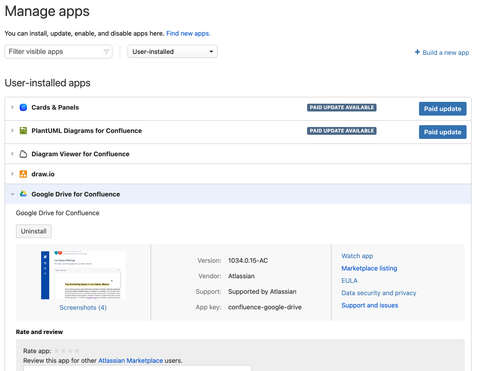The height and width of the screenshot is (371, 483).
Task: Expand the PlantUML Diagrams for Confluence row
Action: click(x=12, y=131)
